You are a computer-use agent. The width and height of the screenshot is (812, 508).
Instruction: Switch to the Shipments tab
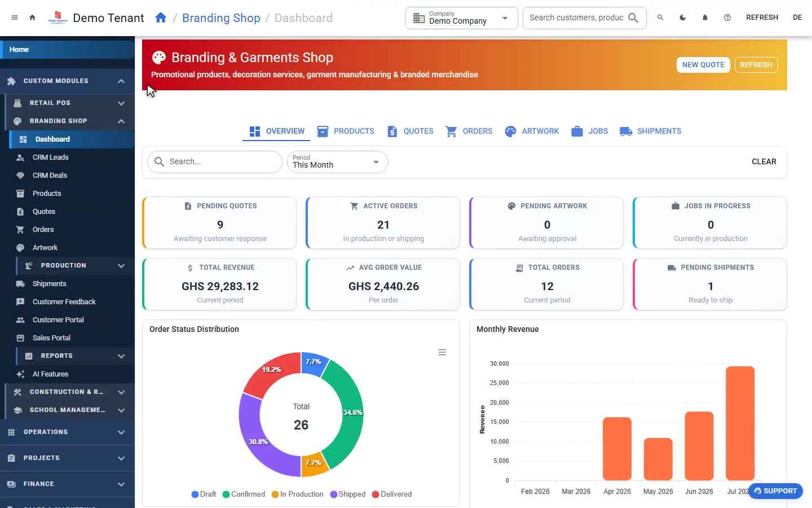pos(651,132)
